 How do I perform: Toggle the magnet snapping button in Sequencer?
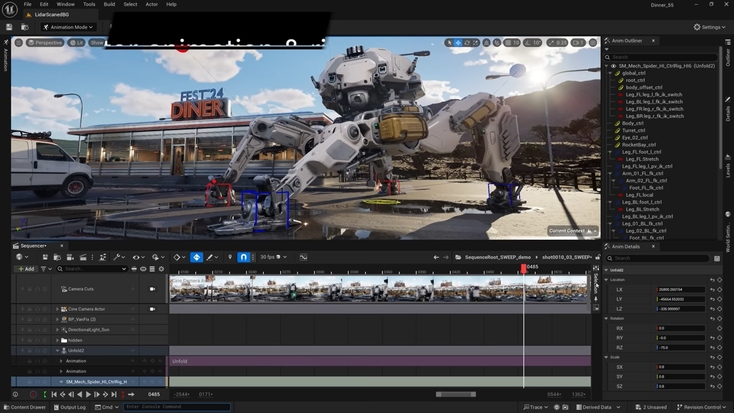[243, 257]
